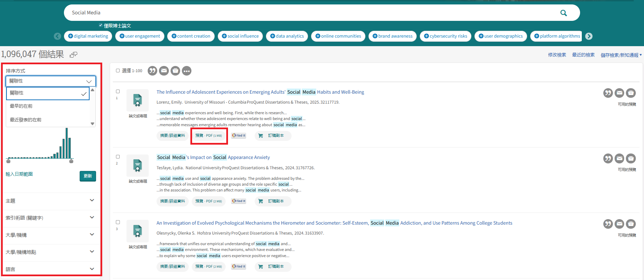Image resolution: width=644 pixels, height=280 pixels.
Task: Open the more actions icon in toolbar
Action: pos(187,71)
